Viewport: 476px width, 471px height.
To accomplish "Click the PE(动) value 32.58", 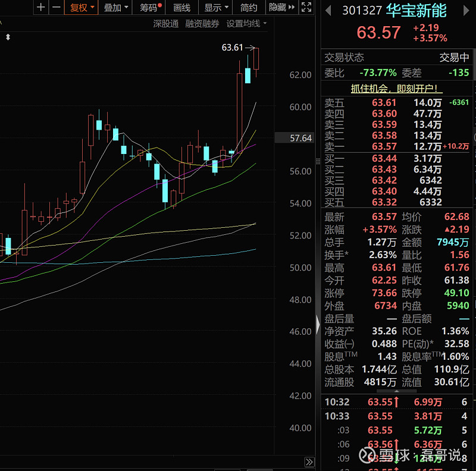I will click(x=456, y=344).
